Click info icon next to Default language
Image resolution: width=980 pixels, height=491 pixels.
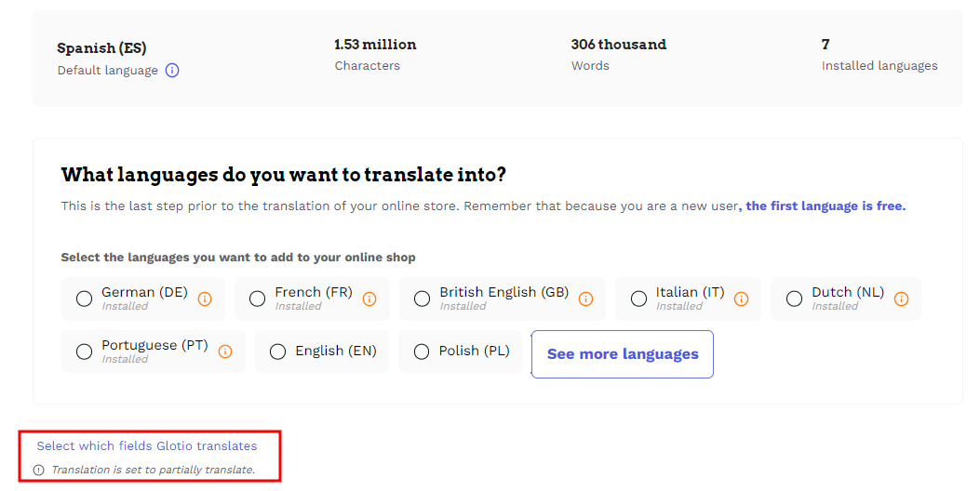(x=172, y=71)
